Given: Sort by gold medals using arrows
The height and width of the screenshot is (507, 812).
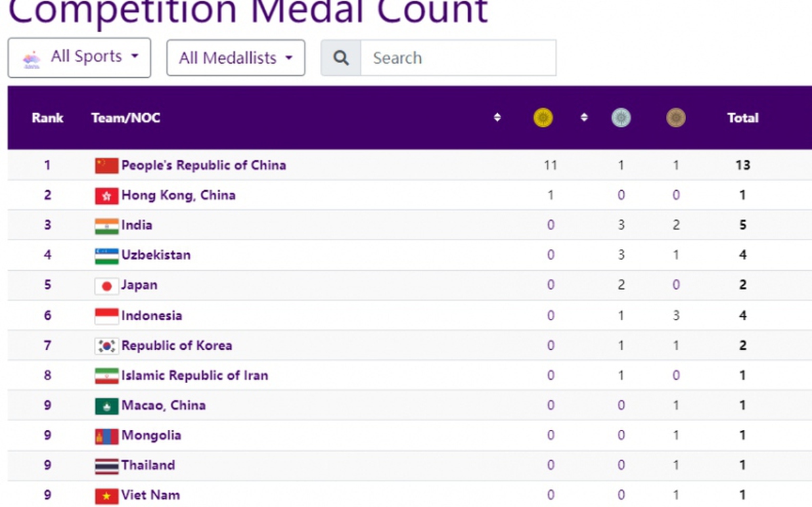Looking at the screenshot, I should pyautogui.click(x=584, y=118).
